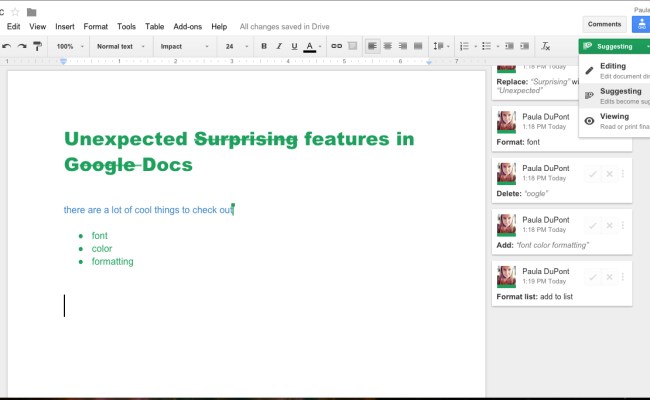The width and height of the screenshot is (650, 400).
Task: Open the View menu
Action: 37,27
